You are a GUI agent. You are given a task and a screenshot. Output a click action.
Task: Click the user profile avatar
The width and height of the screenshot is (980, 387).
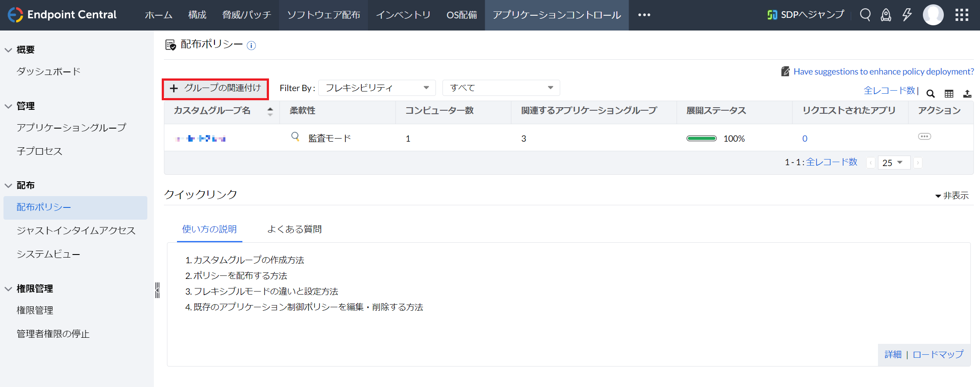[933, 15]
